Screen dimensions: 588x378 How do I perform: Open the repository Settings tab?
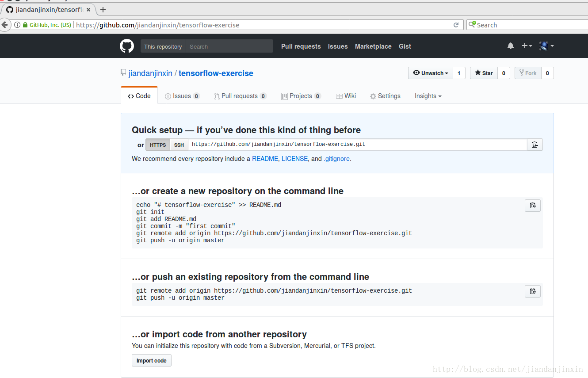tap(385, 96)
